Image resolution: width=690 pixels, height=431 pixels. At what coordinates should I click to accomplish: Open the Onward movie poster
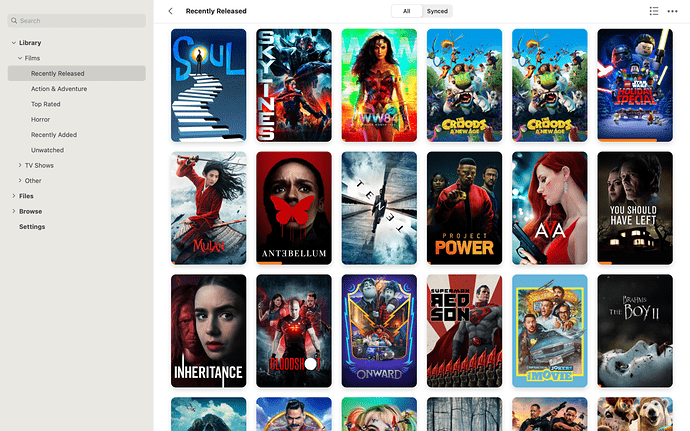pyautogui.click(x=379, y=331)
